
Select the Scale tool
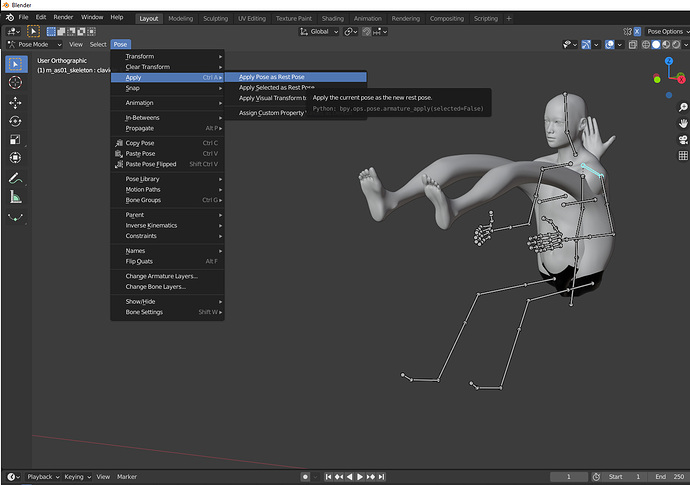tap(15, 140)
